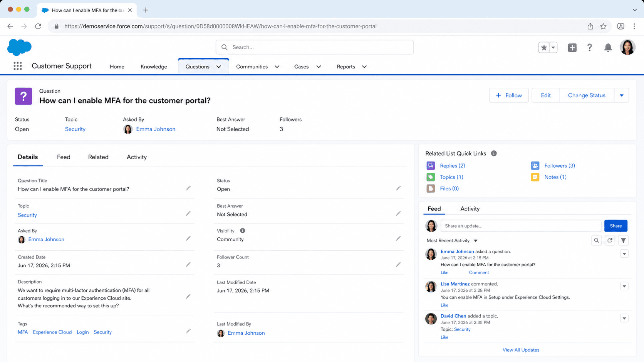Switch to the Related tab

point(98,157)
